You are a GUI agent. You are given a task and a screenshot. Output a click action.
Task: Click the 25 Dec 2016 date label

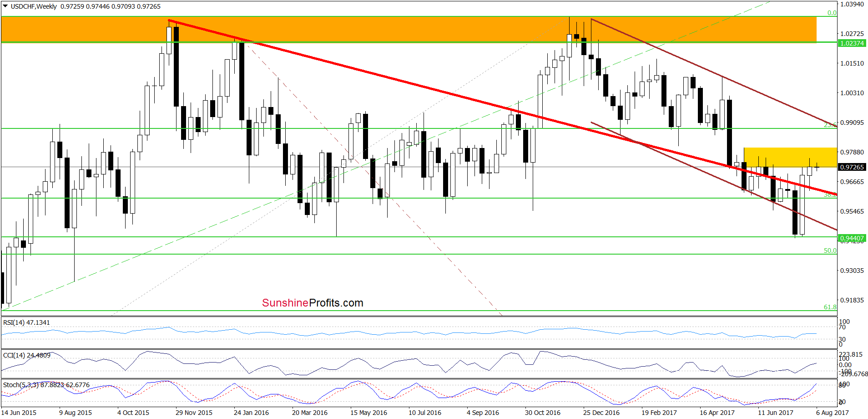tap(601, 413)
